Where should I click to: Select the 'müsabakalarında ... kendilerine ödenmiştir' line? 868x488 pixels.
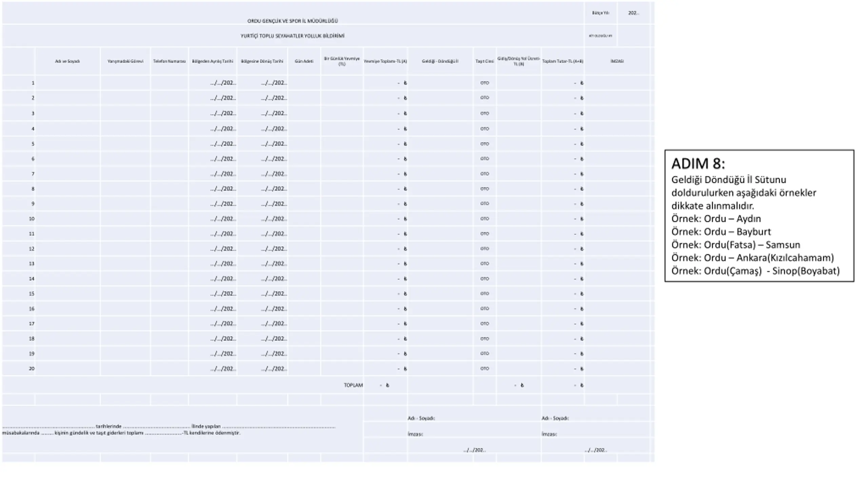(121, 433)
